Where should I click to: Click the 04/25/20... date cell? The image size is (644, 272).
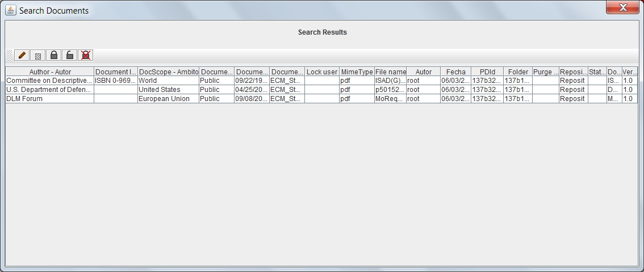click(252, 90)
